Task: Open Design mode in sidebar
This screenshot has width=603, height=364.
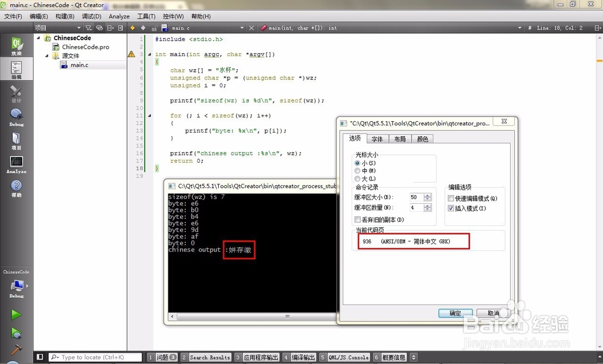Action: (16, 93)
